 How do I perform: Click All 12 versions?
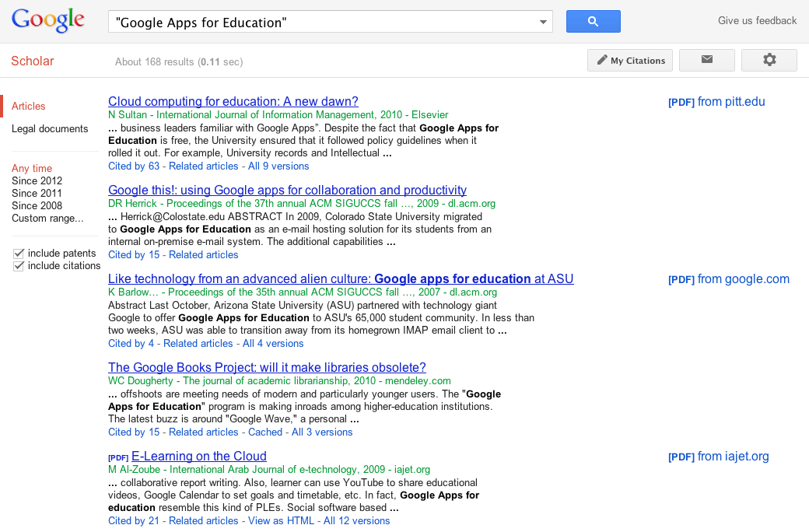click(356, 521)
